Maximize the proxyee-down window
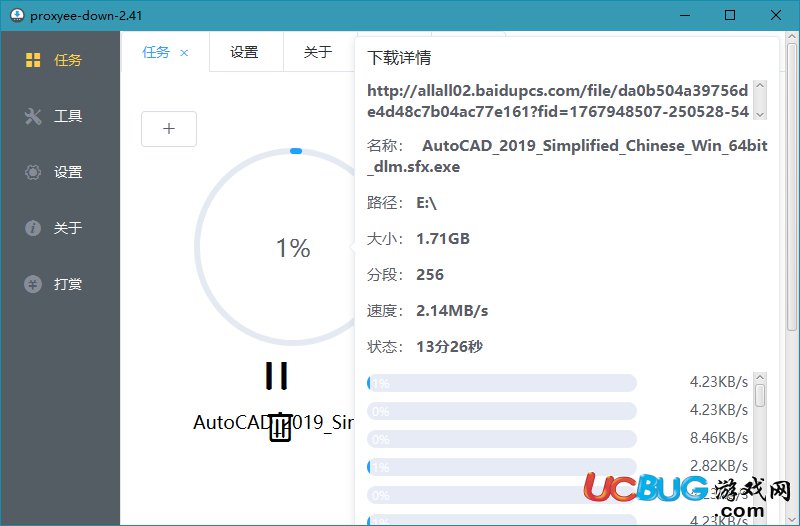Screen dimensions: 800x526 pos(730,15)
